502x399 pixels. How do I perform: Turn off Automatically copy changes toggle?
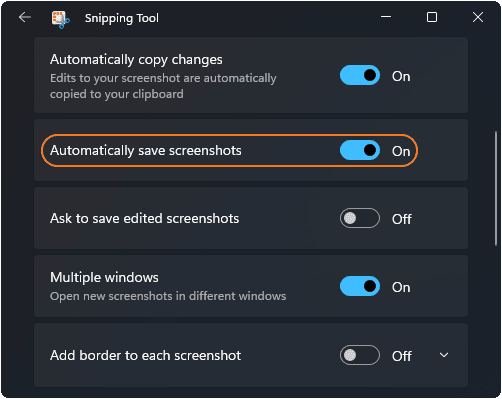360,75
